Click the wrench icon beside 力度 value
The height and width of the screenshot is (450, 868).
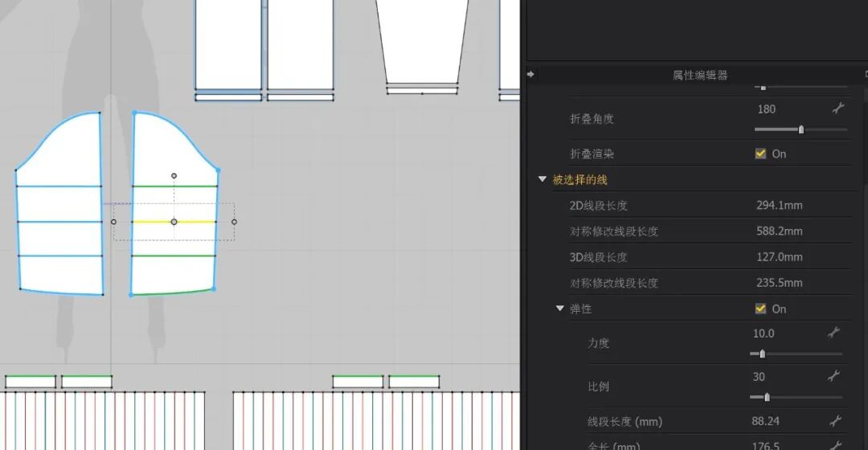[833, 333]
